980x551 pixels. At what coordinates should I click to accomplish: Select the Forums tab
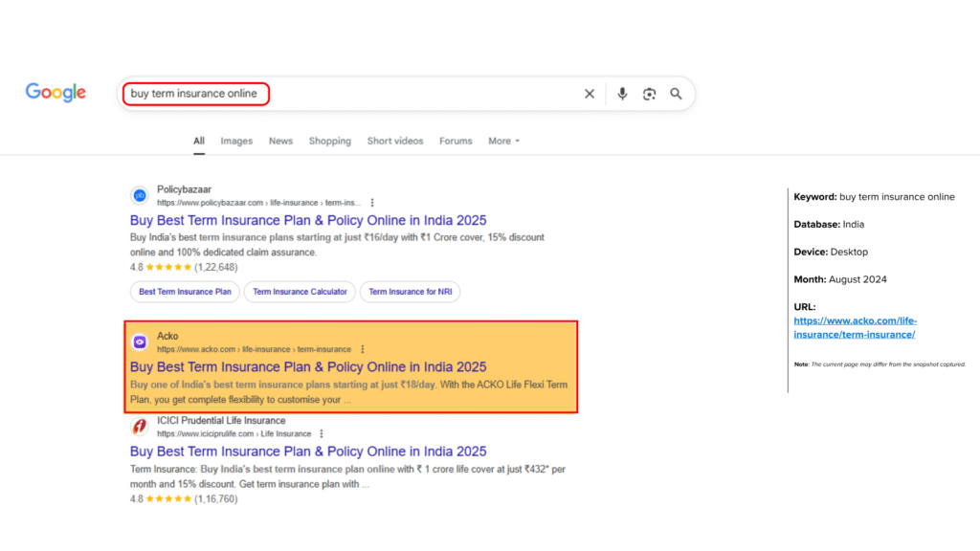point(456,141)
